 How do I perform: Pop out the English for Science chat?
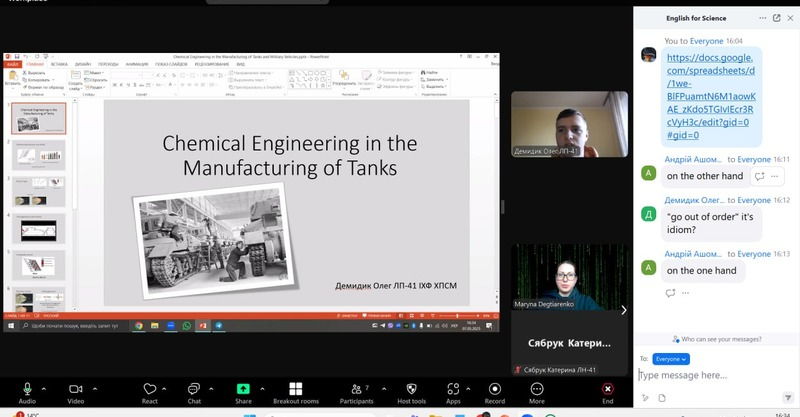pyautogui.click(x=777, y=18)
